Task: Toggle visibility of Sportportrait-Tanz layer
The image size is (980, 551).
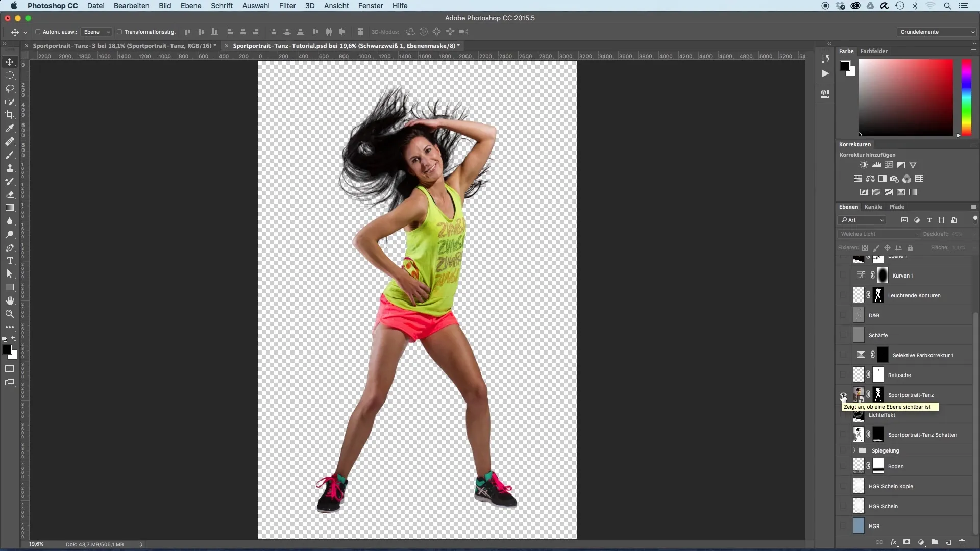Action: (843, 395)
